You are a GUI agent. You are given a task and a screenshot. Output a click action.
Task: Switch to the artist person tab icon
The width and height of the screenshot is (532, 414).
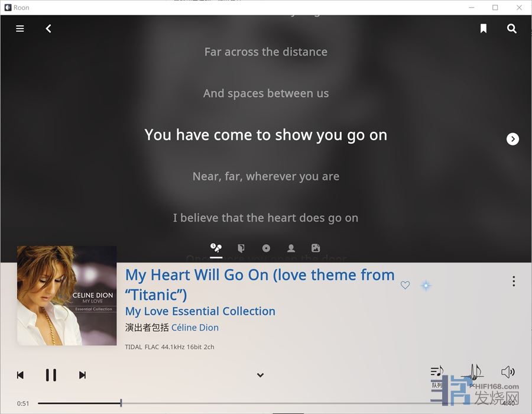pos(291,248)
